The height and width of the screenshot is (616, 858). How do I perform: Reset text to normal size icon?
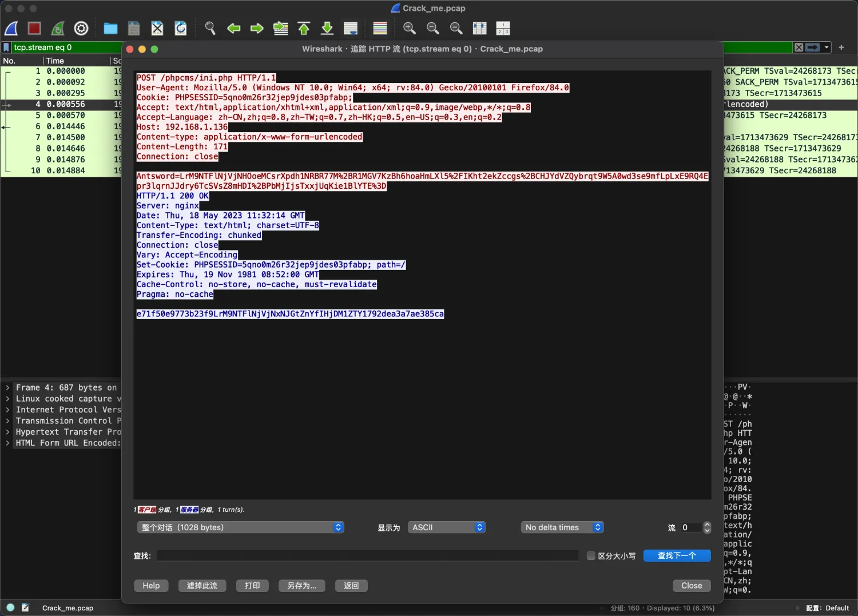click(x=456, y=28)
